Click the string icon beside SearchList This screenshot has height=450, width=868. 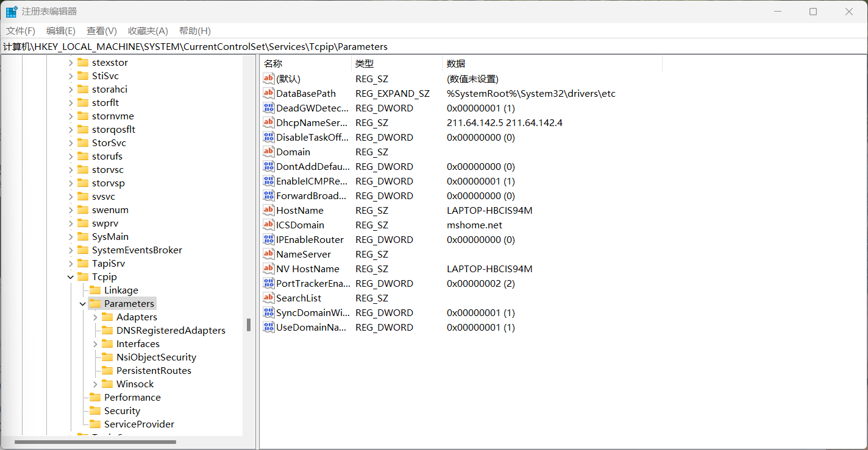269,298
